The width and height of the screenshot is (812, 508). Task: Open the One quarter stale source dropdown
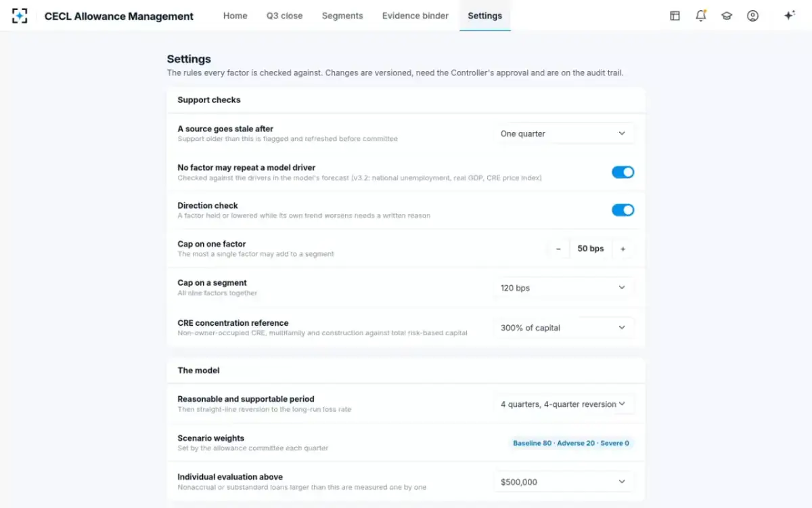click(x=563, y=133)
